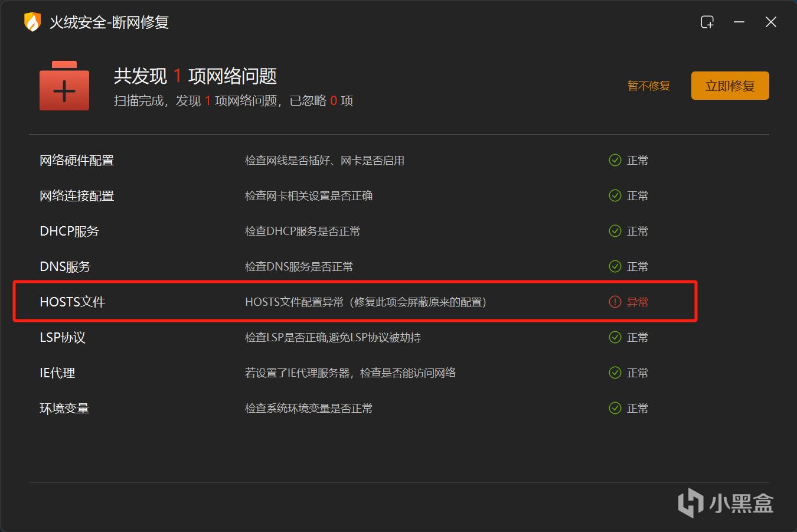797x532 pixels.
Task: Click 正常 status of IE代理
Action: pyautogui.click(x=638, y=373)
